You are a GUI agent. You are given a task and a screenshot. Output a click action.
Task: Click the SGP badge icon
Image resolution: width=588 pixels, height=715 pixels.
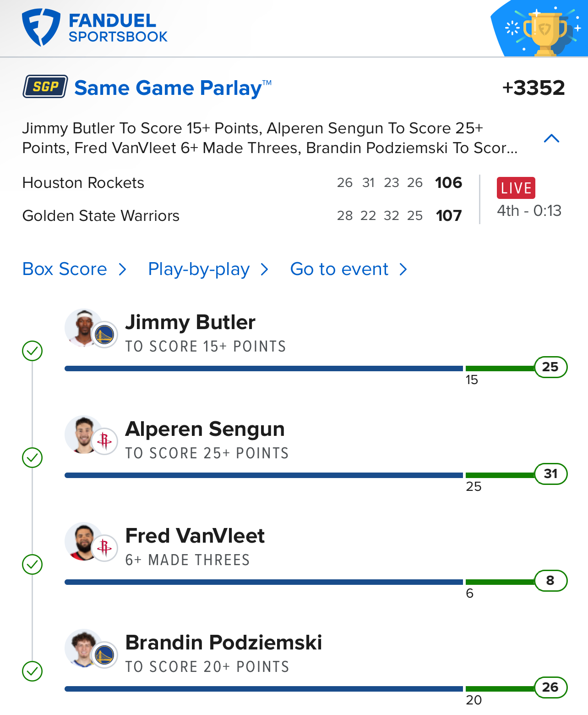(x=45, y=87)
